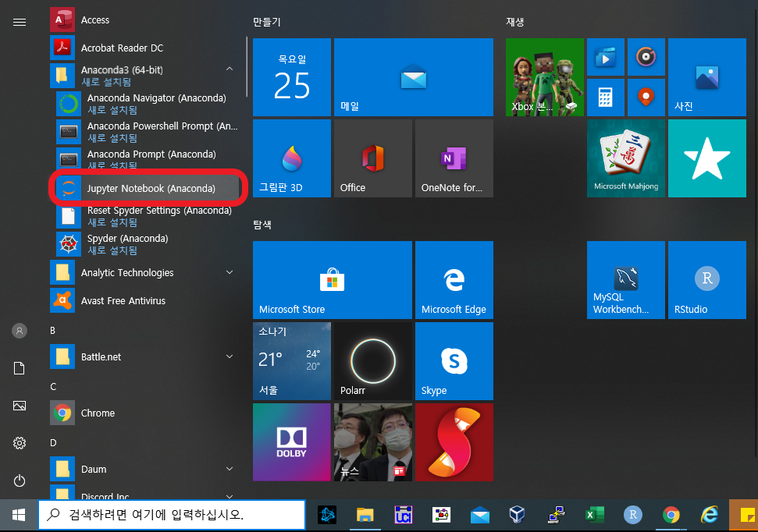
Task: Open the user account icon
Action: coord(20,331)
